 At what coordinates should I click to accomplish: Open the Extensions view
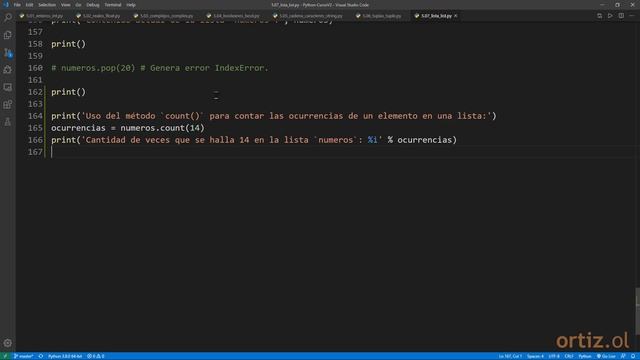tap(8, 104)
